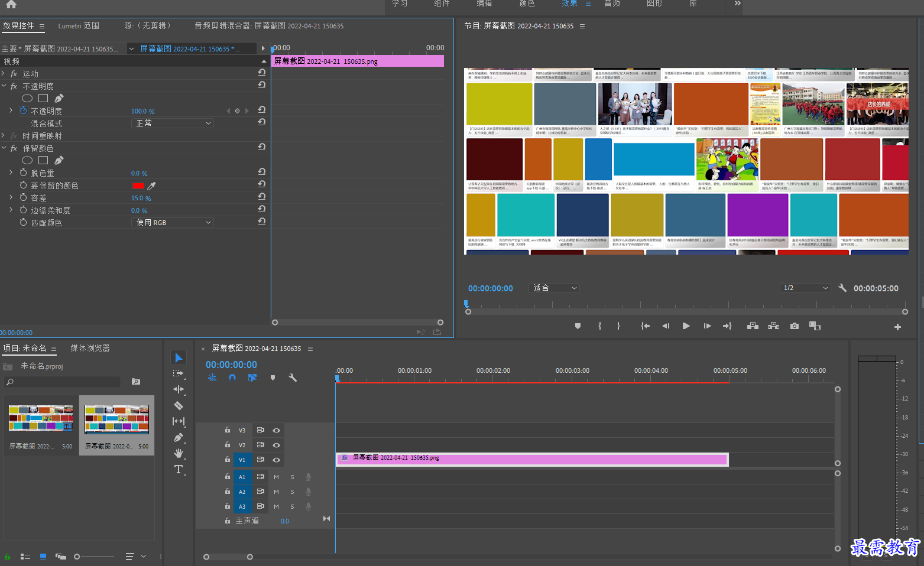Image resolution: width=924 pixels, height=566 pixels.
Task: Select the pink clip on track V1
Action: click(532, 459)
